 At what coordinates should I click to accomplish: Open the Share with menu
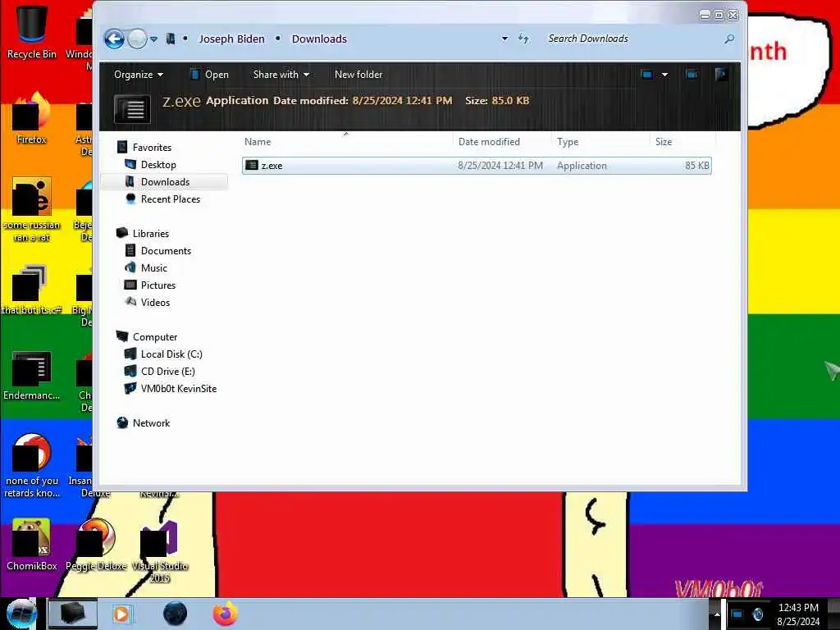(x=281, y=75)
